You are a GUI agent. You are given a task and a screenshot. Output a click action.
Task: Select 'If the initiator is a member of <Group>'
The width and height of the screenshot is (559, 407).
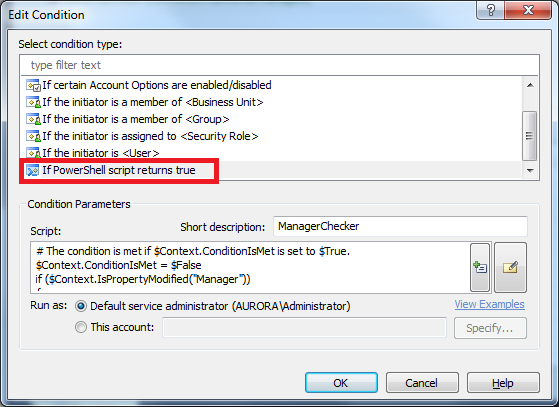136,119
